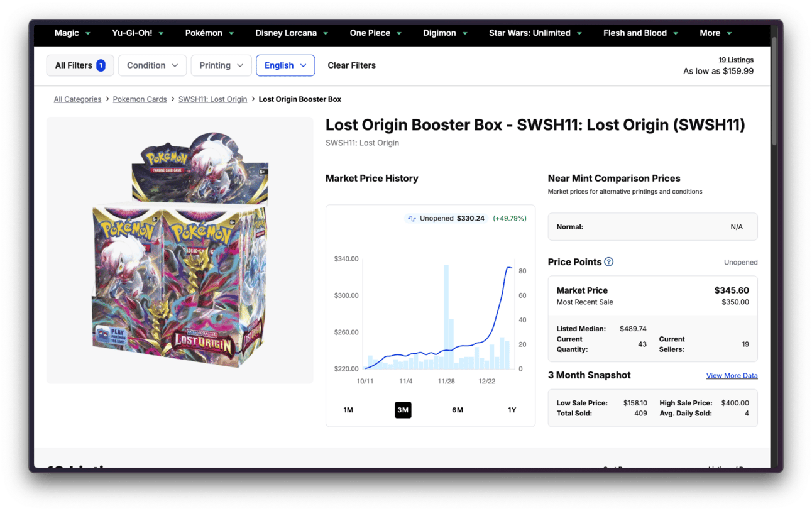Click the Listed Median value $489.74
Screen dimensions: 812x511
(633, 329)
